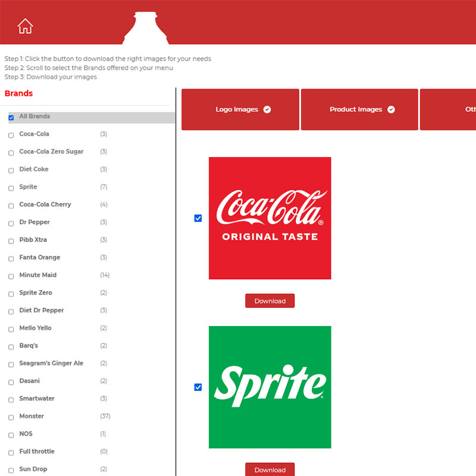Uncheck the Coca-Cola logo image checkbox

(198, 218)
